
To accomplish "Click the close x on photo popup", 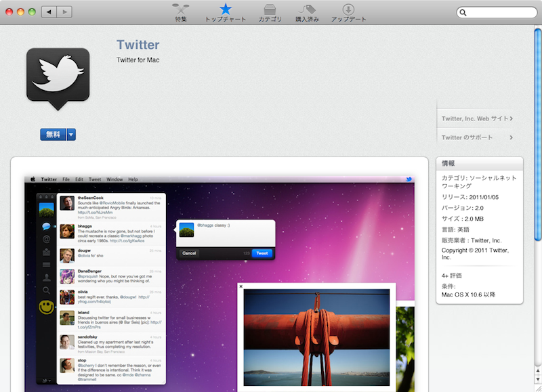I will point(241,286).
